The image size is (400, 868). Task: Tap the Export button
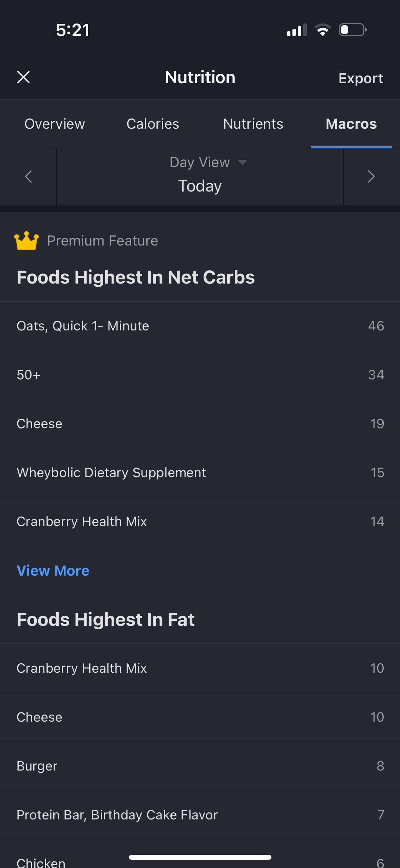pyautogui.click(x=361, y=78)
